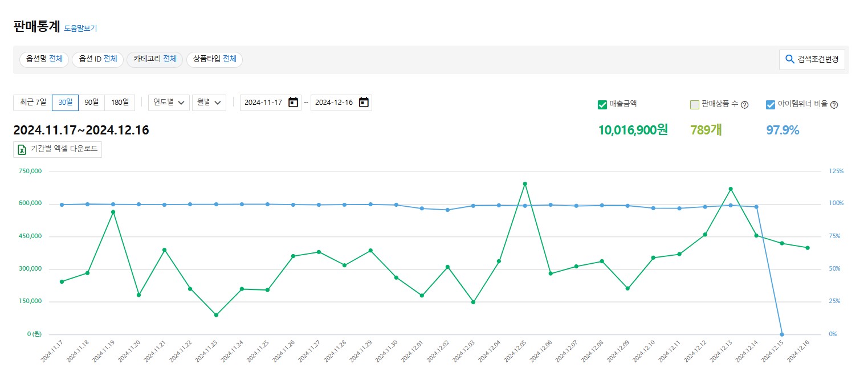Uncheck the 매출금액 checkbox
The width and height of the screenshot is (868, 376).
(602, 104)
